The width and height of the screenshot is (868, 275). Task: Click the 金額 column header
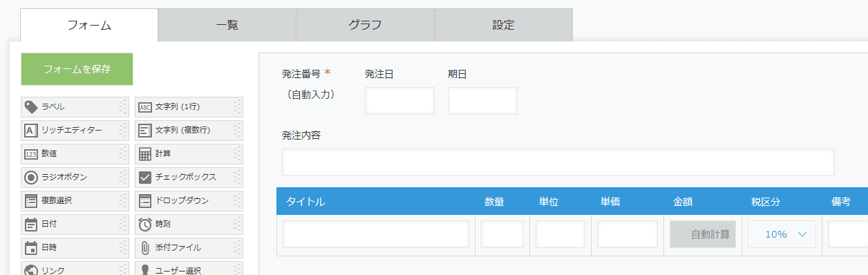(683, 202)
